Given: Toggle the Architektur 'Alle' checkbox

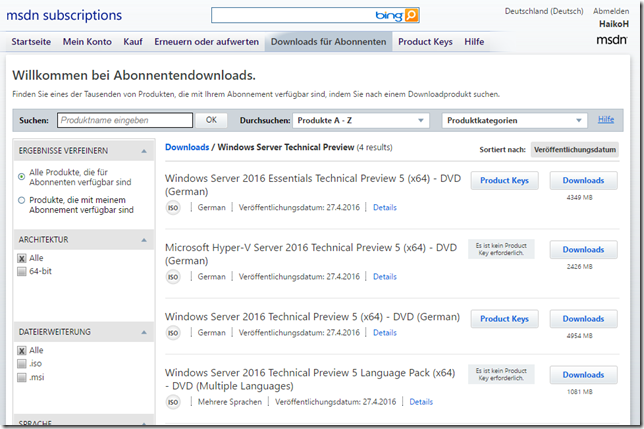Looking at the screenshot, I should pyautogui.click(x=22, y=258).
